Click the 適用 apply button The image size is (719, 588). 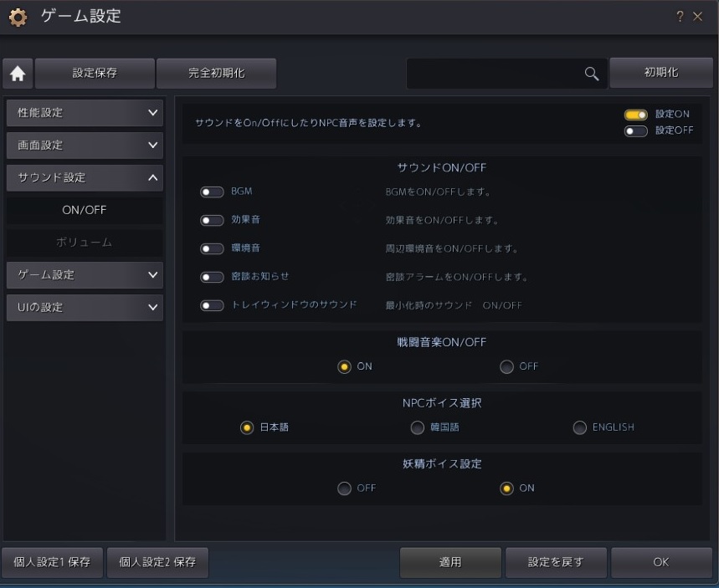(450, 562)
